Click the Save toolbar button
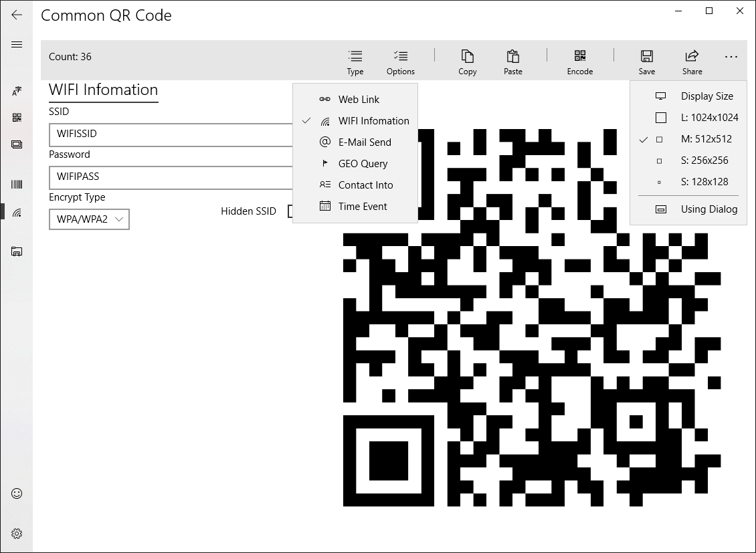756x553 pixels. tap(646, 62)
